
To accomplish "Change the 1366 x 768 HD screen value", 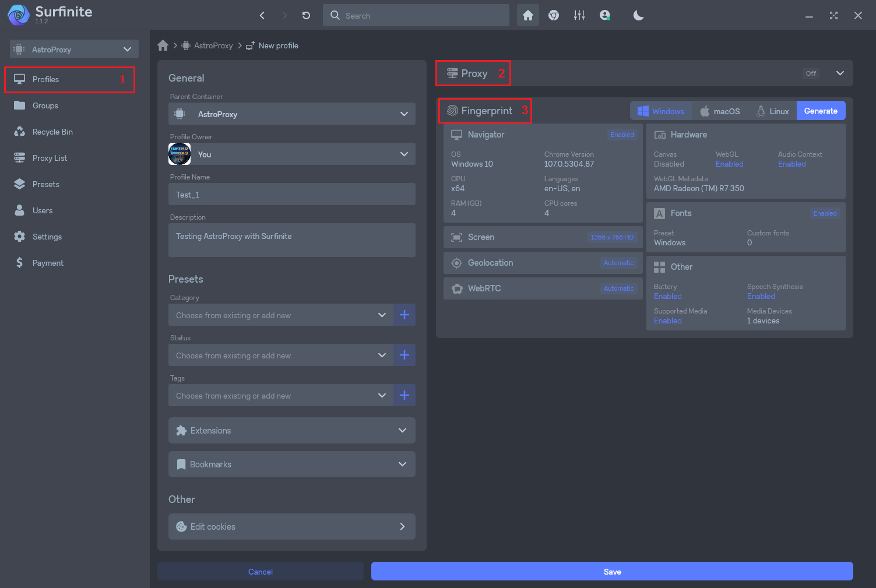I will 612,237.
